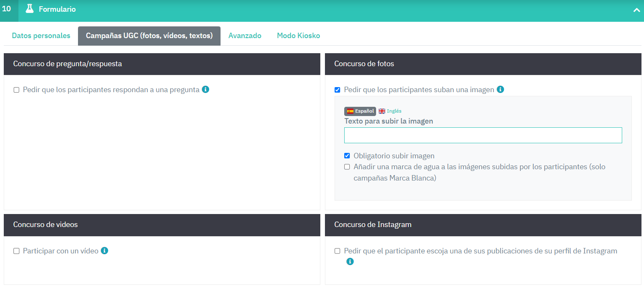
Task: Click the 'Texto para subir la imagen' label
Action: pyautogui.click(x=389, y=121)
